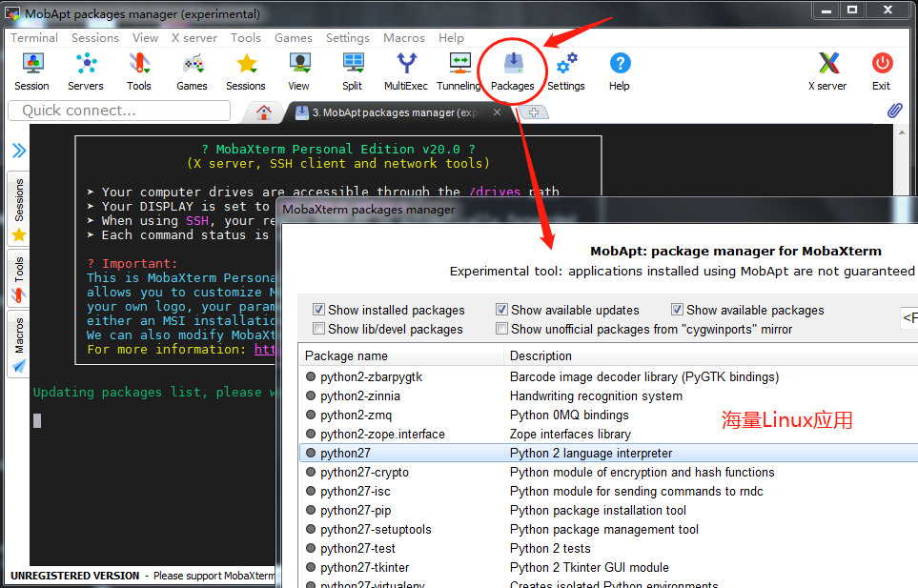Open the Terminal menu
The image size is (918, 588).
point(34,38)
